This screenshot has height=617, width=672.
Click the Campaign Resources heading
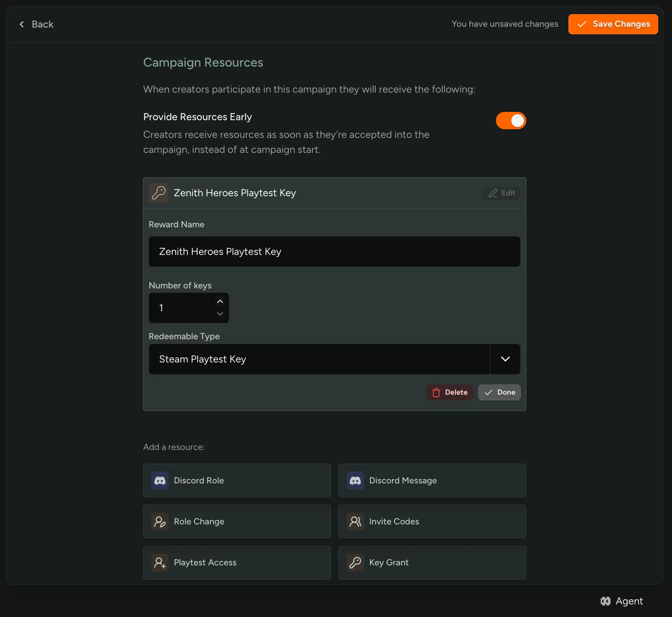click(203, 62)
